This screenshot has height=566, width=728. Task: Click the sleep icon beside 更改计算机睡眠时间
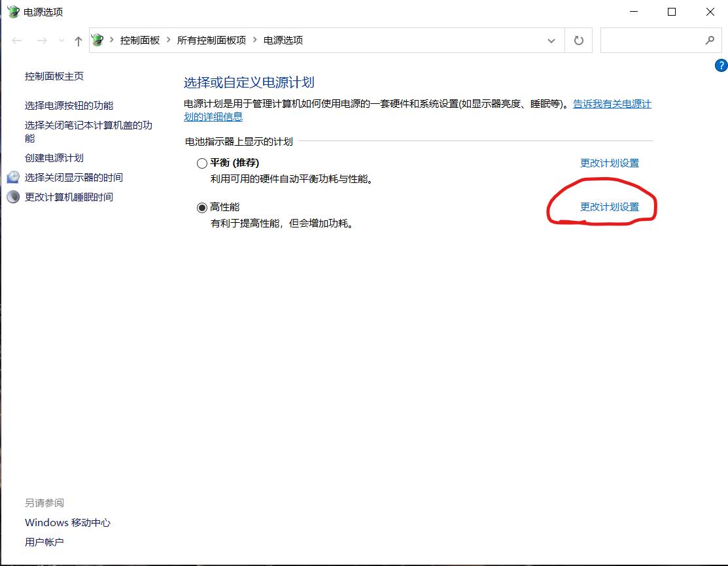click(x=13, y=197)
